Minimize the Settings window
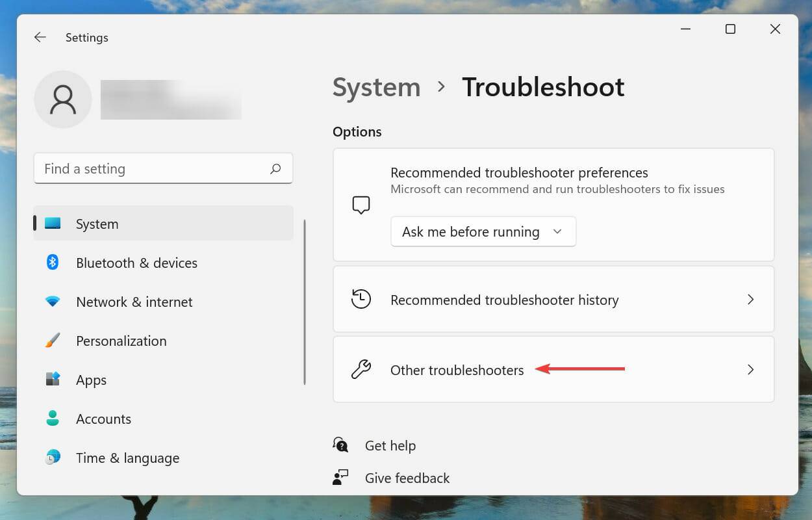Viewport: 812px width, 520px height. tap(685, 29)
